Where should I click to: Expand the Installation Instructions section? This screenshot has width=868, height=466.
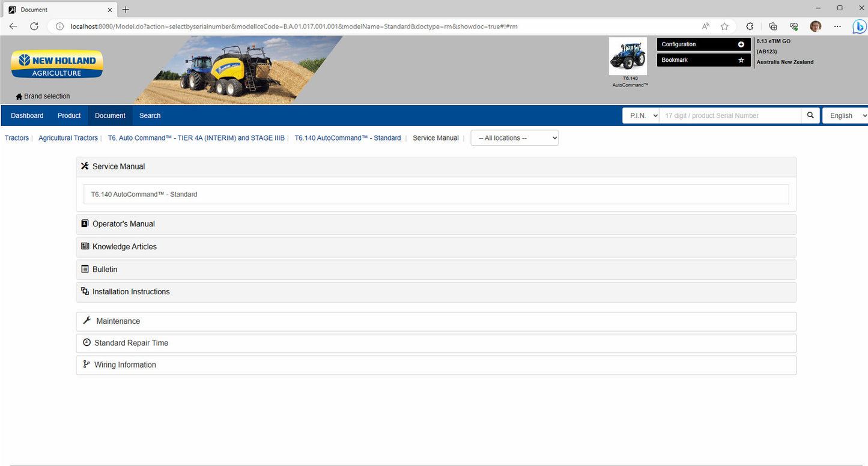(x=436, y=292)
